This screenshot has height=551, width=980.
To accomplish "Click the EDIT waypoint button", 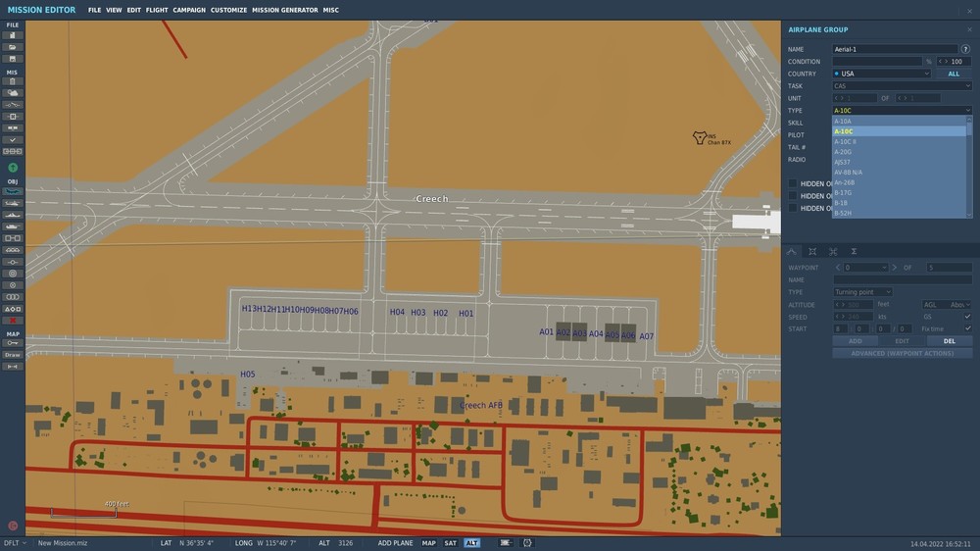I will tap(902, 341).
